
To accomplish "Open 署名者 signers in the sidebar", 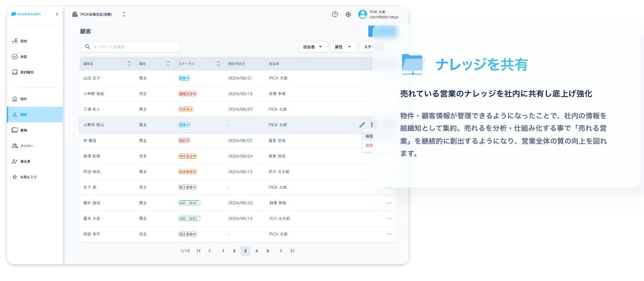I will pos(25,162).
